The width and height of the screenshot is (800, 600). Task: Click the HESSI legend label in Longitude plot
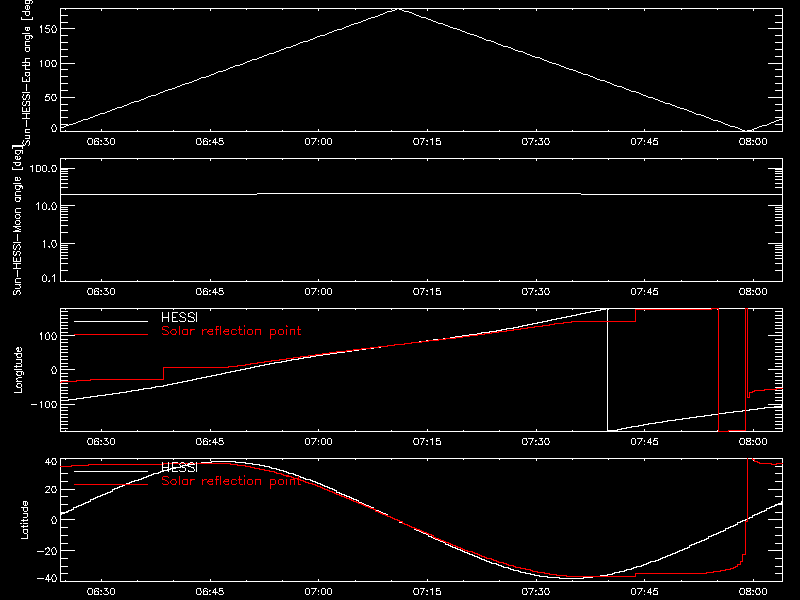(x=179, y=317)
